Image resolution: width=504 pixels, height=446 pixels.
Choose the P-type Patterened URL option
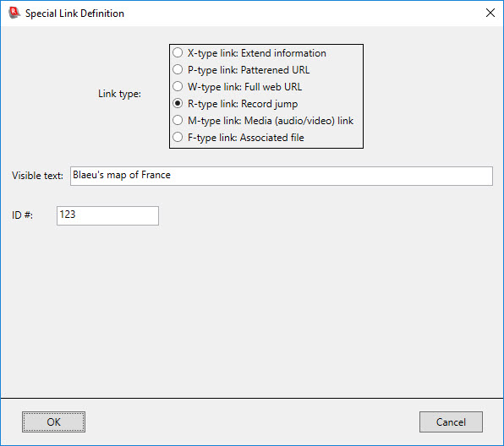[x=241, y=69]
